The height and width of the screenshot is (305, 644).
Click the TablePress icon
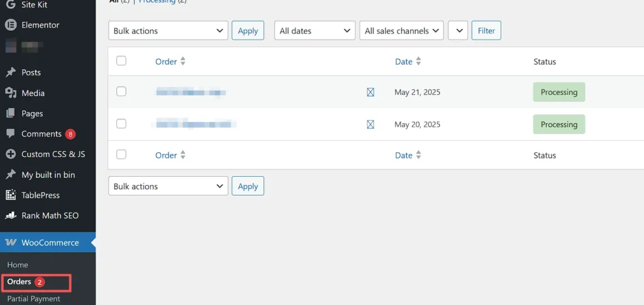(x=10, y=195)
